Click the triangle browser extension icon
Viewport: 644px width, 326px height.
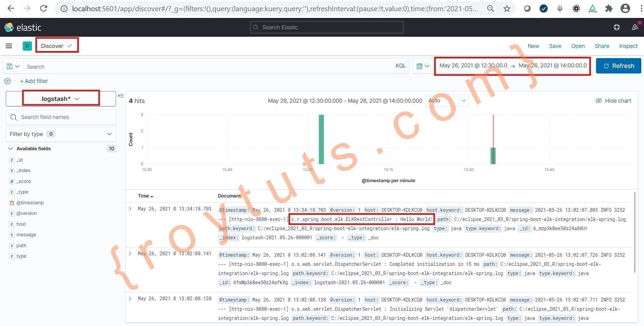coord(593,8)
